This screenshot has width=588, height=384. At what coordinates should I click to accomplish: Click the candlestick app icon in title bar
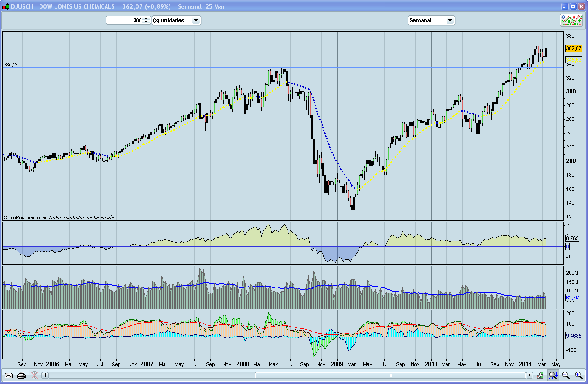pyautogui.click(x=6, y=6)
